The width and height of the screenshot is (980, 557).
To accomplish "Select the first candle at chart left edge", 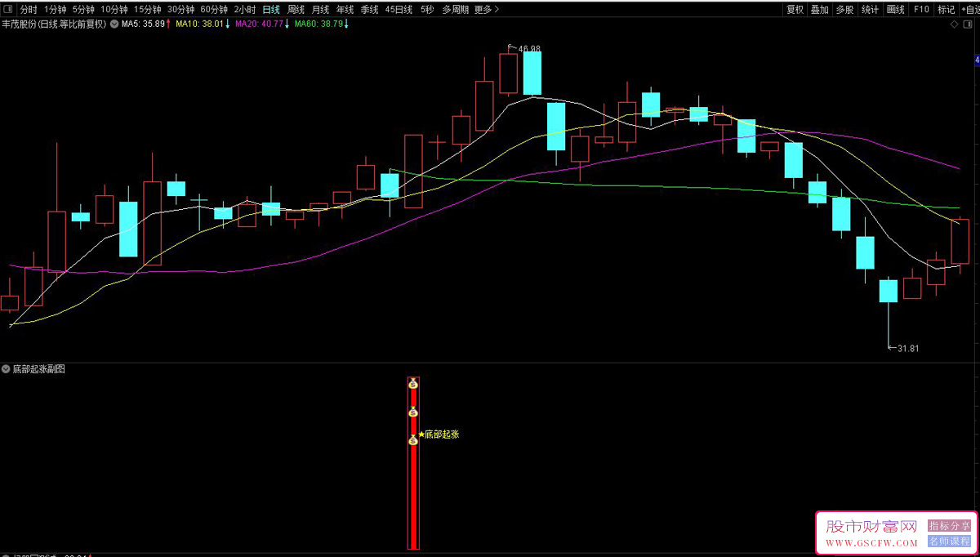I will pos(10,303).
